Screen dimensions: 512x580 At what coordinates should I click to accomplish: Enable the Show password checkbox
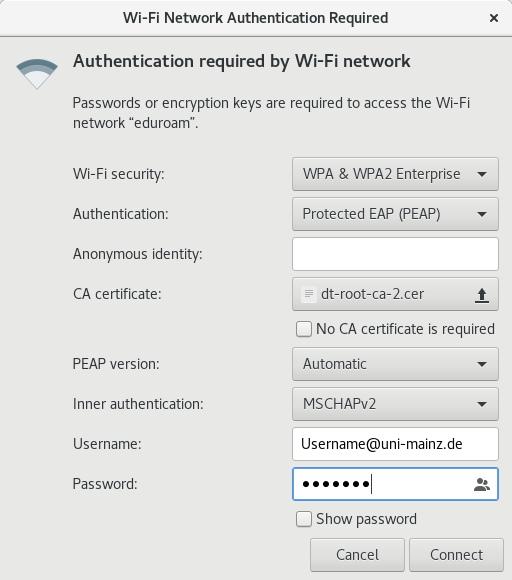304,519
